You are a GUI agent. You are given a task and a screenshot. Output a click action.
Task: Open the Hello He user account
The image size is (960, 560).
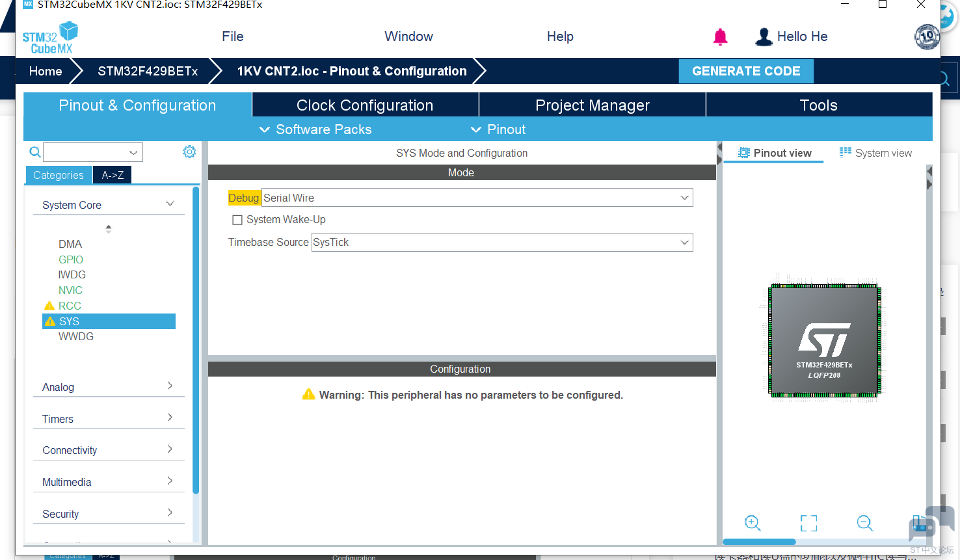791,36
